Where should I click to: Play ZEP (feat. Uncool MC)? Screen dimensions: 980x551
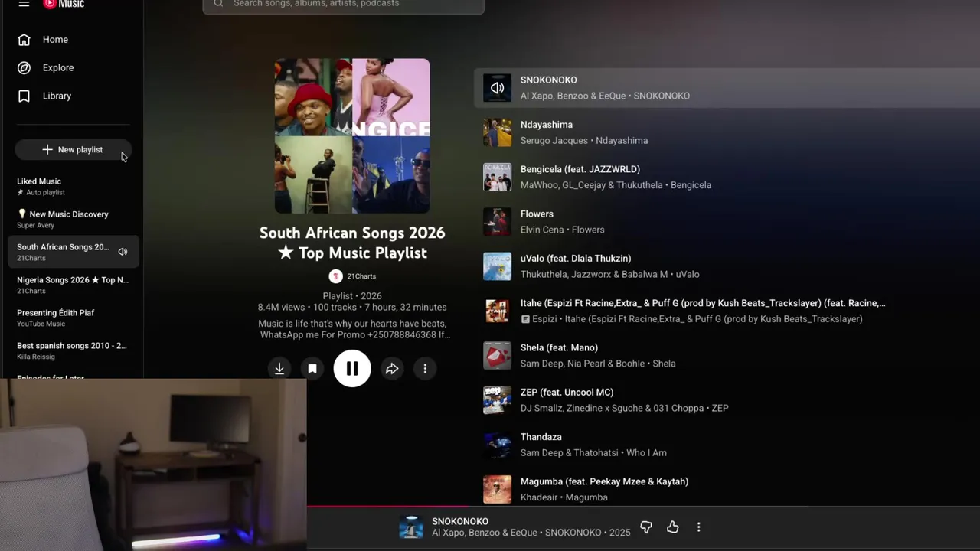[x=567, y=393]
